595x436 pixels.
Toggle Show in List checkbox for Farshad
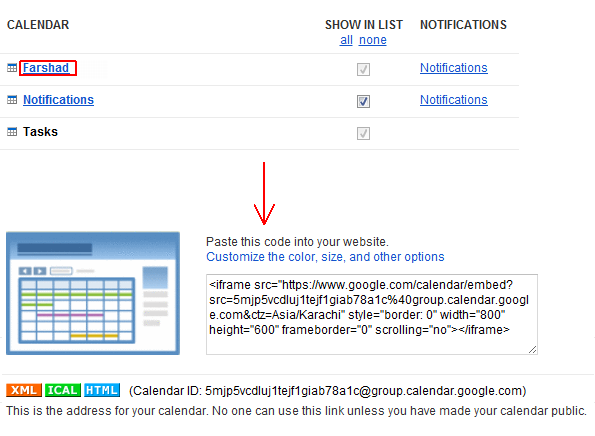(x=363, y=69)
